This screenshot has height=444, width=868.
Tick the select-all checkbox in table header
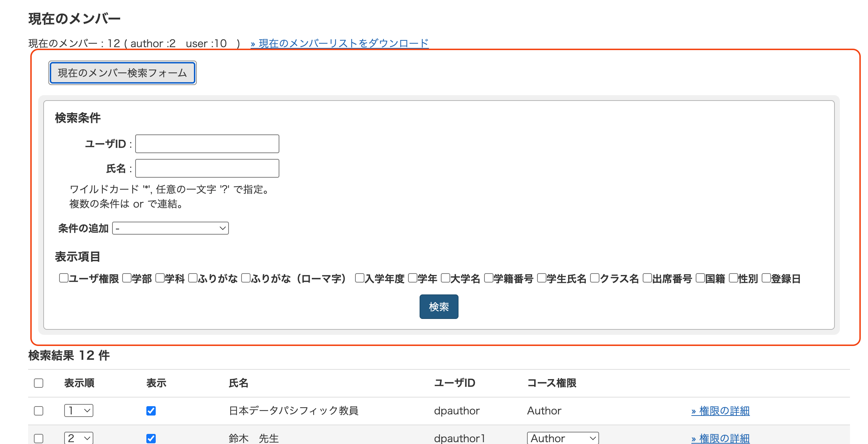[x=39, y=383]
